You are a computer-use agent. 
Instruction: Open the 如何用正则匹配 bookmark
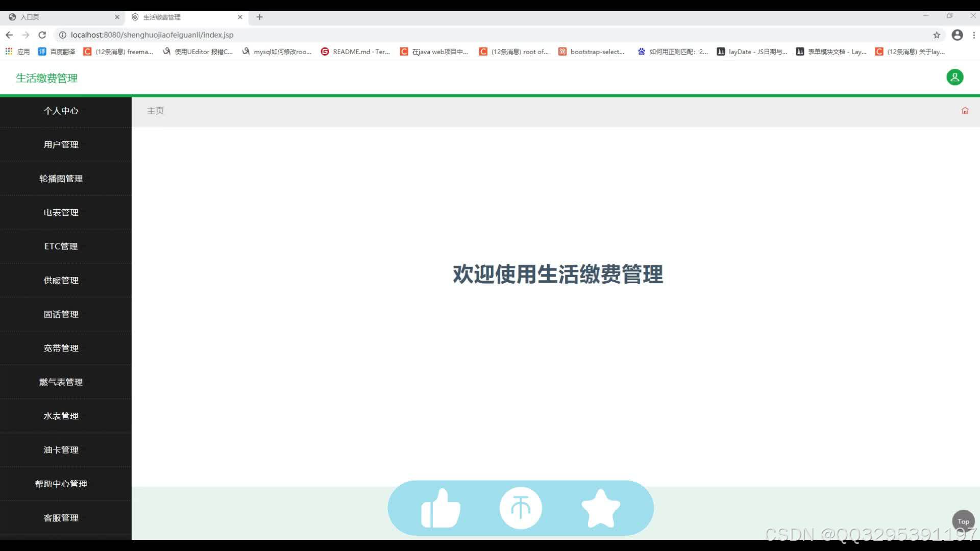(x=673, y=52)
